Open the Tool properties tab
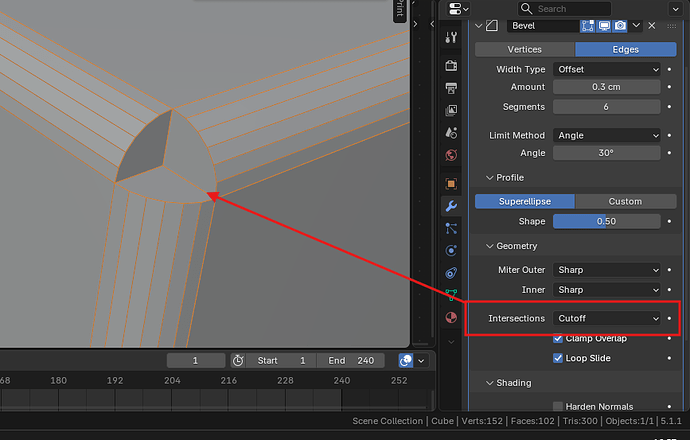This screenshot has height=440, width=690. pos(451,37)
